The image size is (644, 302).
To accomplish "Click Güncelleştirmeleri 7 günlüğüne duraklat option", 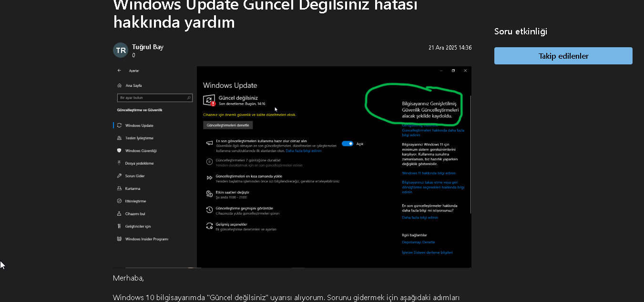I will (x=248, y=160).
